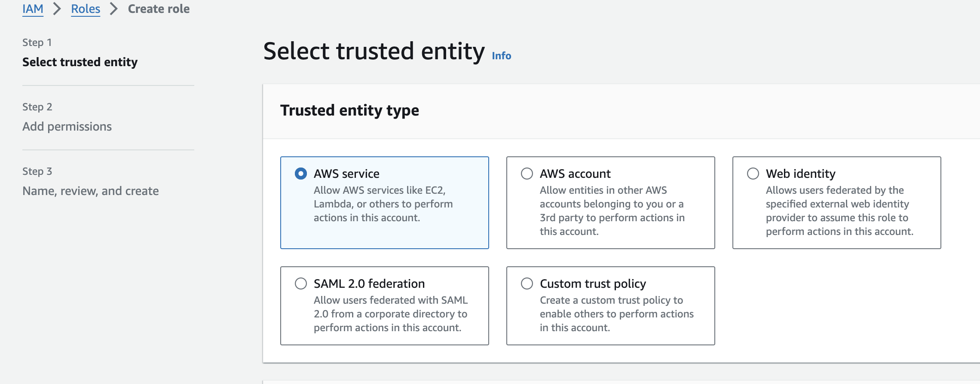Click the chevron arrow after Roles breadcrumb
The width and height of the screenshot is (980, 384).
[114, 9]
